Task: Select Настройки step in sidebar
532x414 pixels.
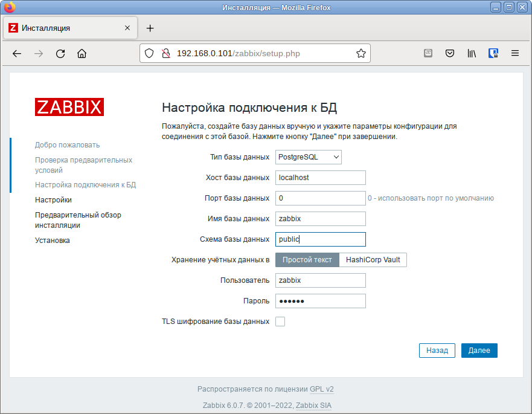Action: (53, 200)
